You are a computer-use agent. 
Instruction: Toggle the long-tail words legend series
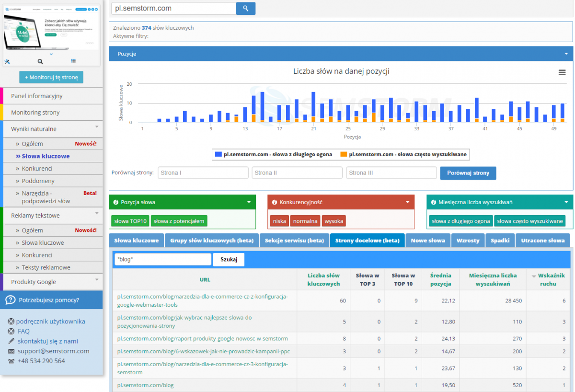(x=274, y=154)
